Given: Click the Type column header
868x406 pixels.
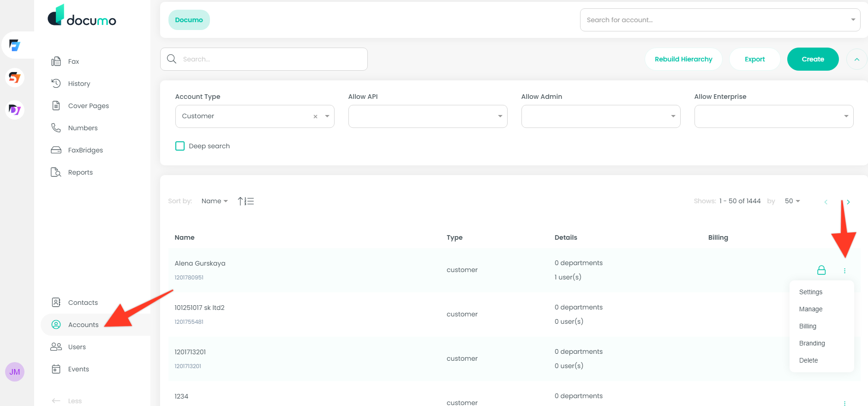Looking at the screenshot, I should [x=455, y=237].
